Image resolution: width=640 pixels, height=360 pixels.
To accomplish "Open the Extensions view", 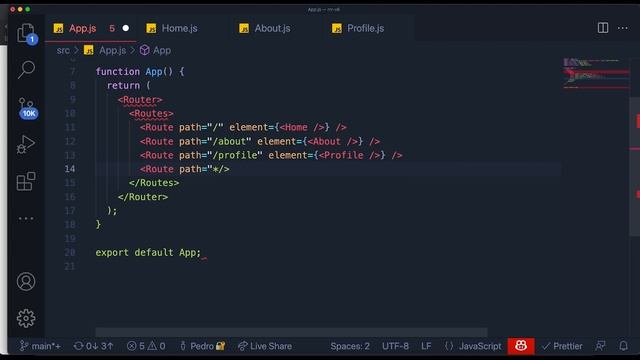I will (x=26, y=181).
